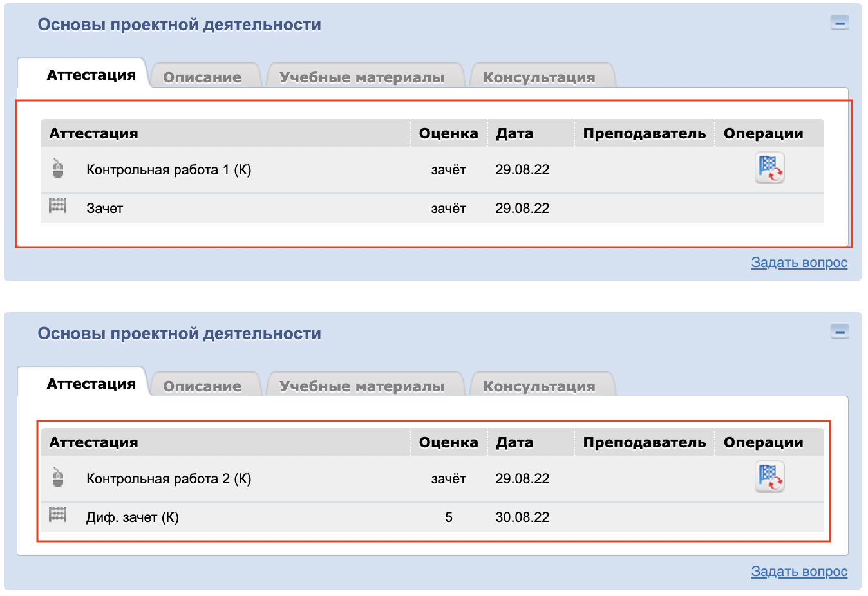
Task: Collapse the second Основы проектной деятельности panel
Action: click(x=840, y=332)
